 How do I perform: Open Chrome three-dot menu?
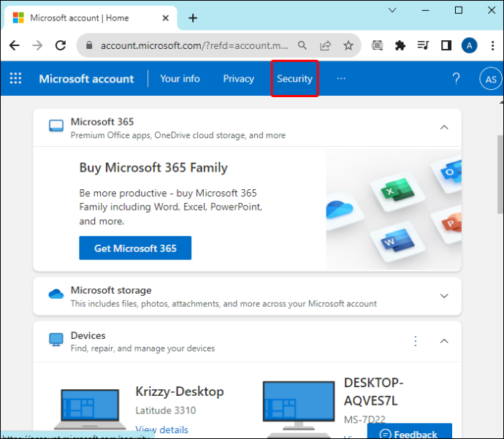492,45
